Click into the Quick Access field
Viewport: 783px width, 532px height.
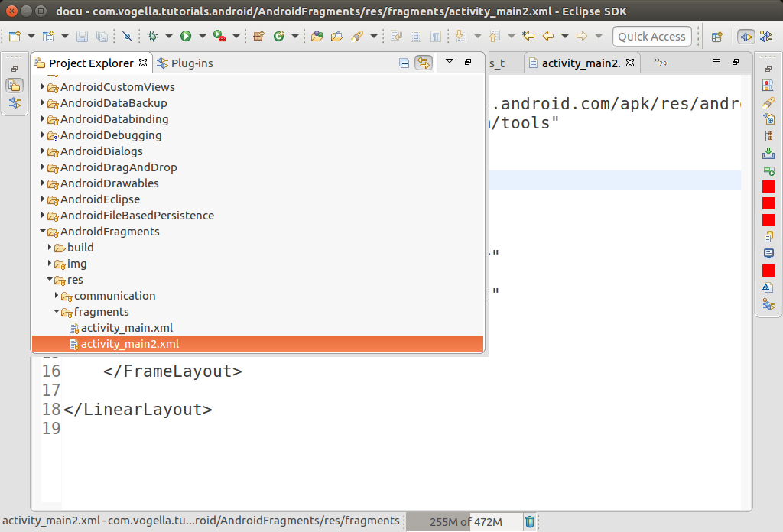pyautogui.click(x=651, y=37)
